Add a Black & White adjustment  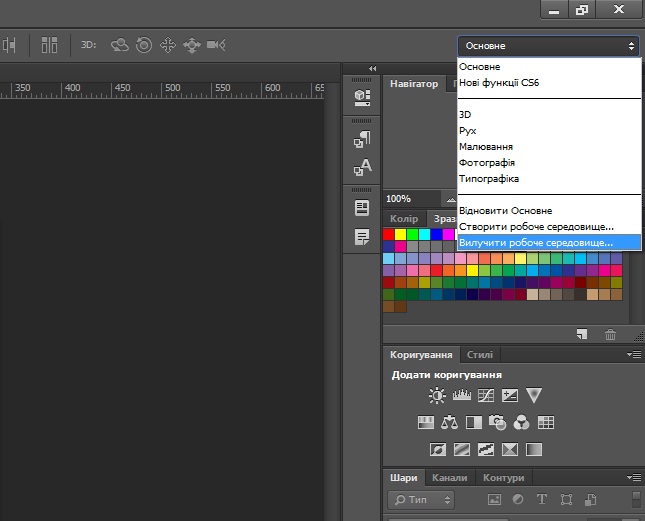click(473, 422)
